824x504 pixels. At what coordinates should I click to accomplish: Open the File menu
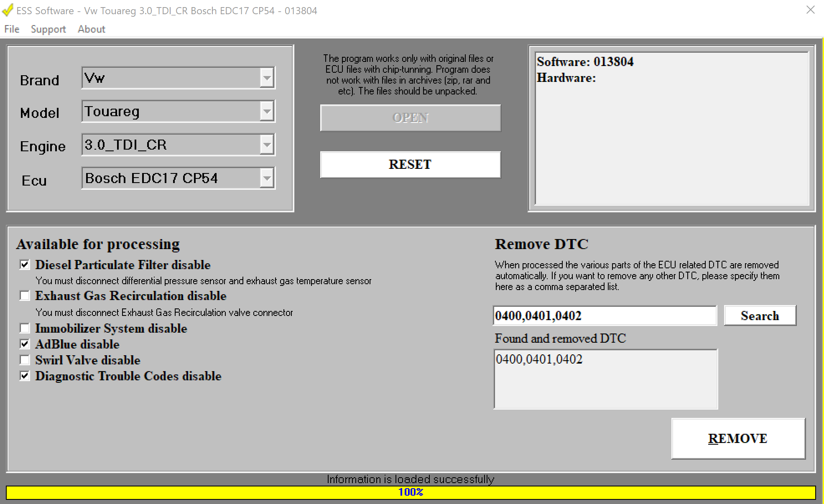coord(12,29)
